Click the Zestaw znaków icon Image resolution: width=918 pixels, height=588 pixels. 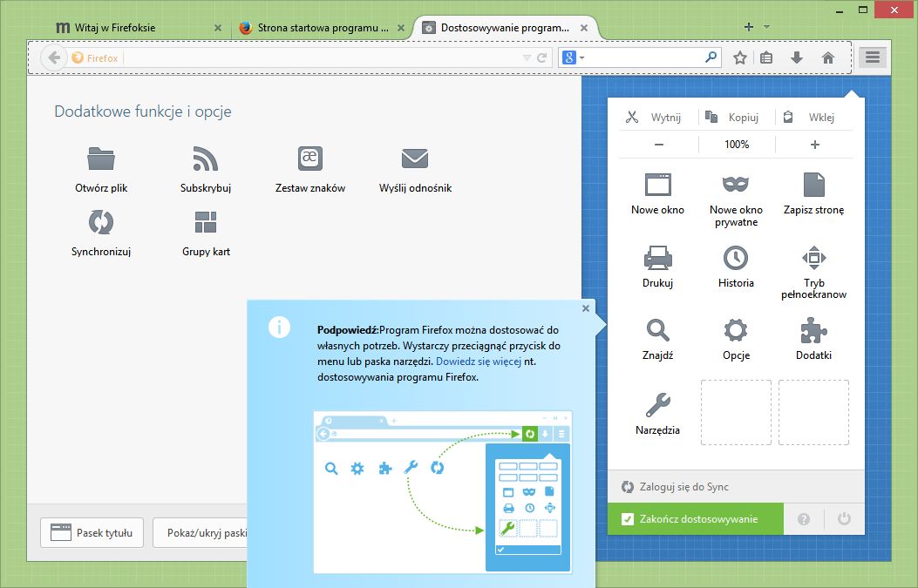point(310,158)
